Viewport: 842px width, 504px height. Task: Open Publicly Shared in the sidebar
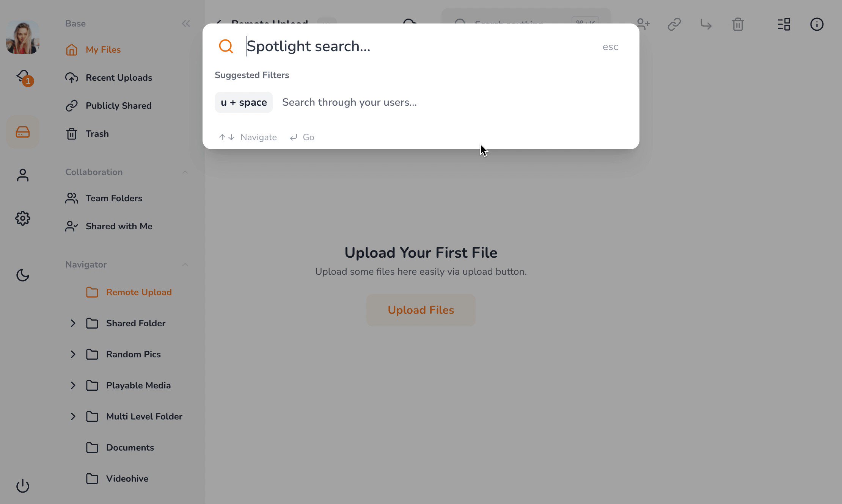118,106
